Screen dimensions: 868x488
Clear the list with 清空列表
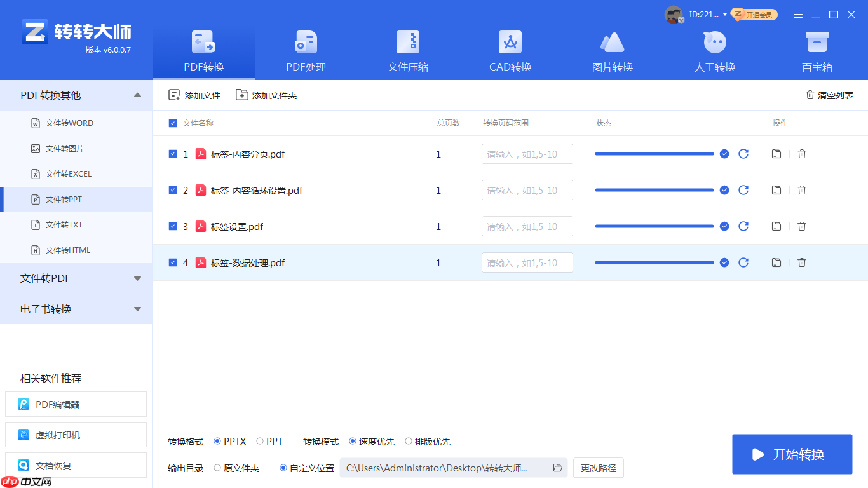click(829, 95)
